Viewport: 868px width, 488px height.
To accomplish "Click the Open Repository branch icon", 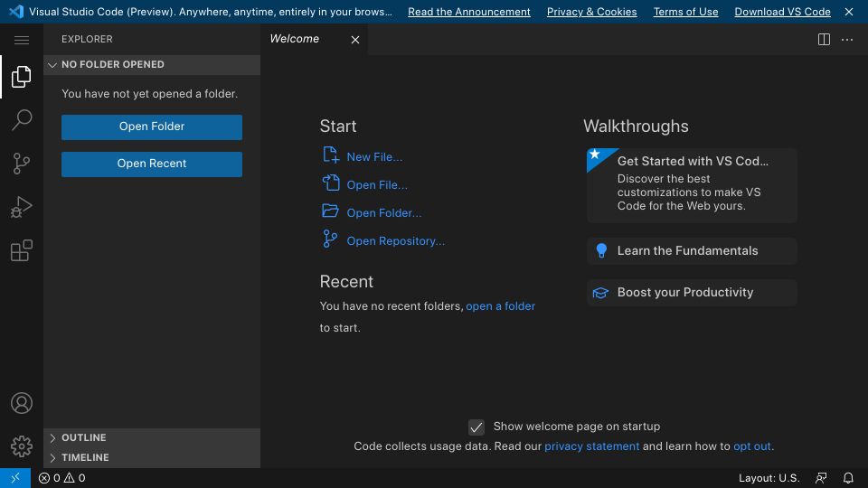I will click(x=330, y=239).
